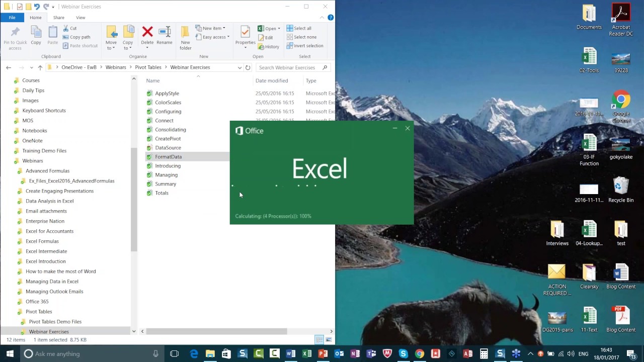The width and height of the screenshot is (644, 362).
Task: Click the Pivot Tables breadcrumb segment
Action: 148,67
